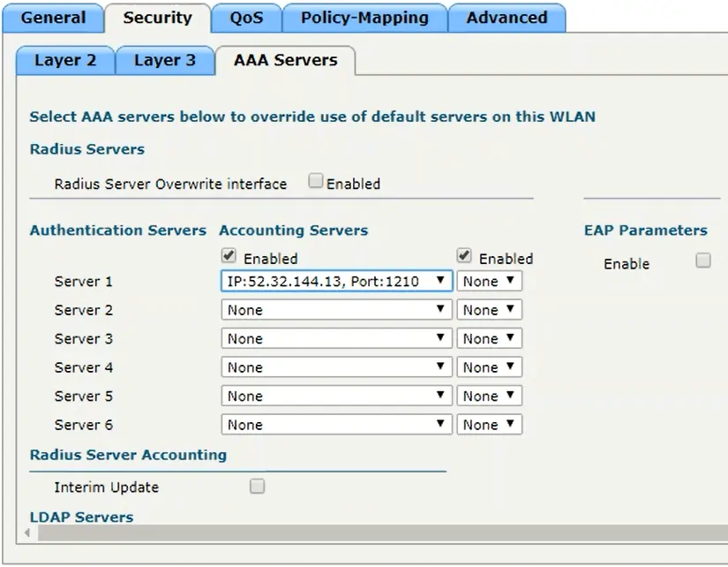The height and width of the screenshot is (567, 728).
Task: Uncheck Accounting Servers Enabled checkbox
Action: (464, 256)
